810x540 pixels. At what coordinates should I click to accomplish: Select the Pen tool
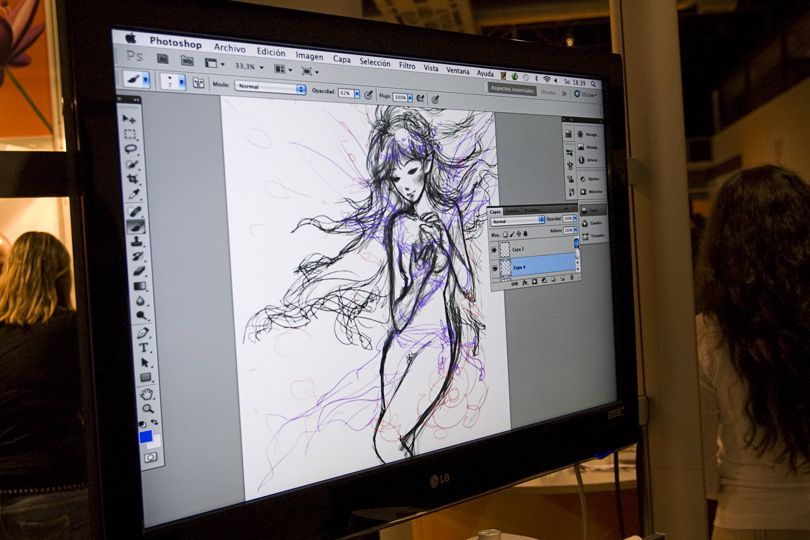click(x=144, y=333)
